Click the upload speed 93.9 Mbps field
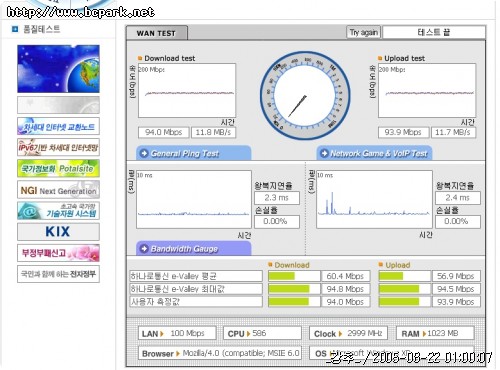The width and height of the screenshot is (500, 370). [403, 132]
